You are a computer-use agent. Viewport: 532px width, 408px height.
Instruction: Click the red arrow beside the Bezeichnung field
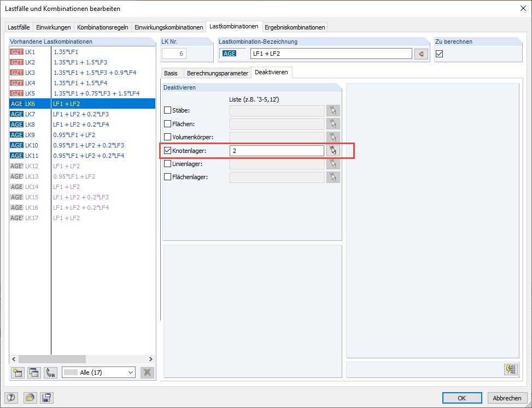pyautogui.click(x=421, y=54)
